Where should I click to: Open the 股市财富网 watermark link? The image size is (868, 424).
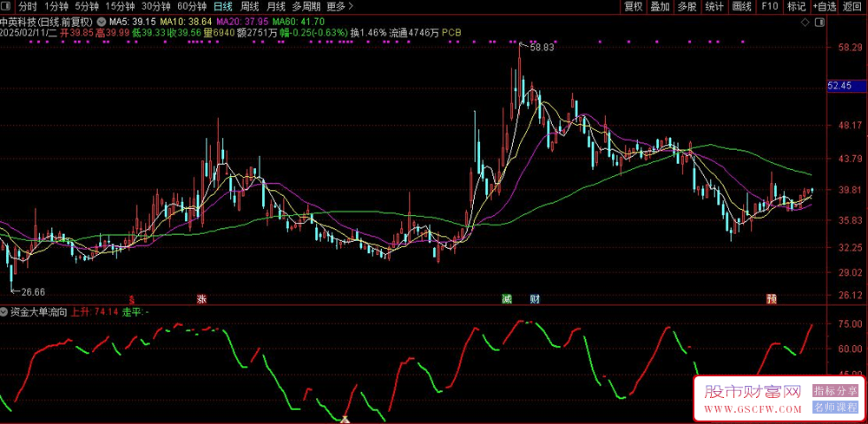pyautogui.click(x=752, y=395)
